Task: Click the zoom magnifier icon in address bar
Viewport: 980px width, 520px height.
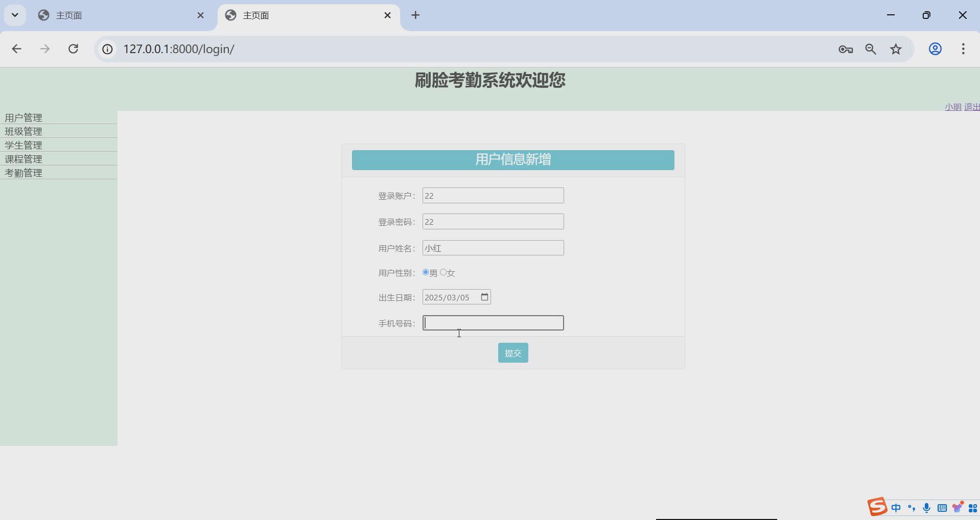Action: point(871,49)
